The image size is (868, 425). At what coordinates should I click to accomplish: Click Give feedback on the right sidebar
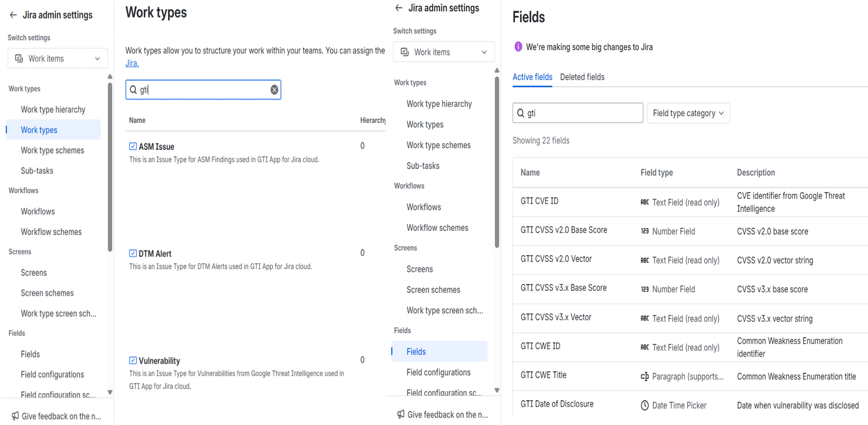pyautogui.click(x=447, y=414)
